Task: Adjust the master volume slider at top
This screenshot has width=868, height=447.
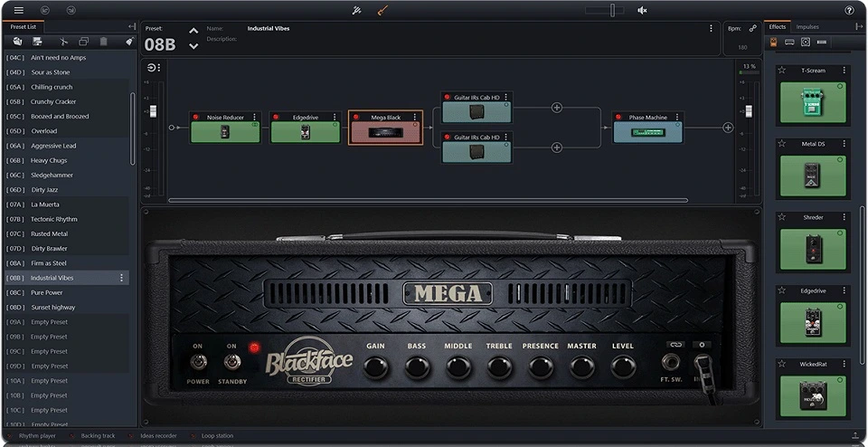Action: coord(612,10)
